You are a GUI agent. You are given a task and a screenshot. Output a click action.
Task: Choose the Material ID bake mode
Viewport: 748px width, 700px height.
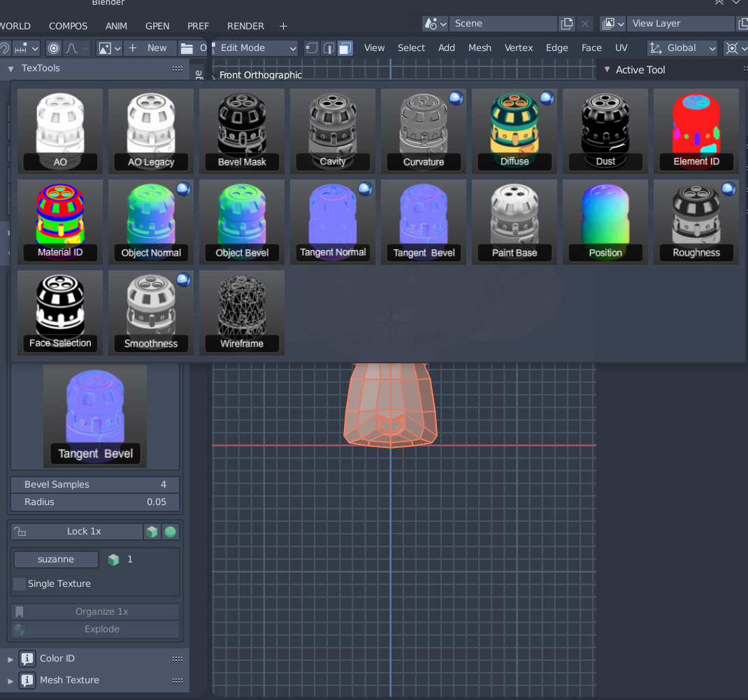(60, 222)
